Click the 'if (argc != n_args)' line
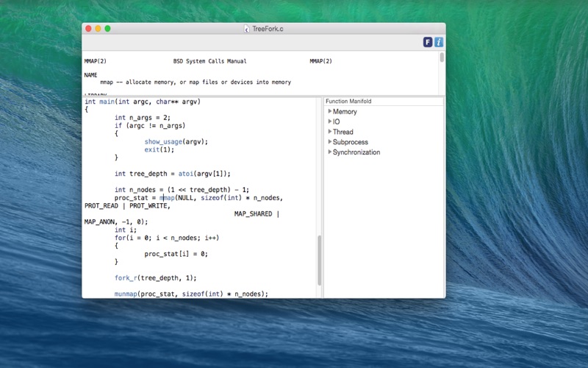 click(150, 125)
